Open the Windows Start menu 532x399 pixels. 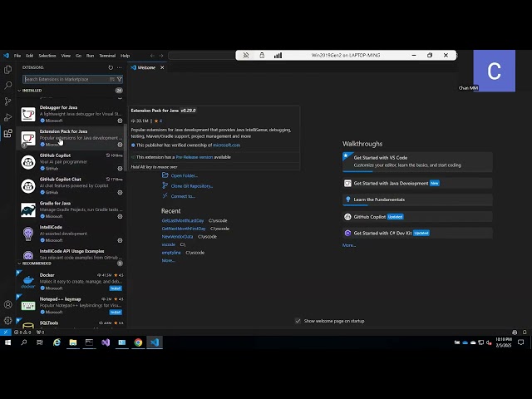[x=7, y=342]
